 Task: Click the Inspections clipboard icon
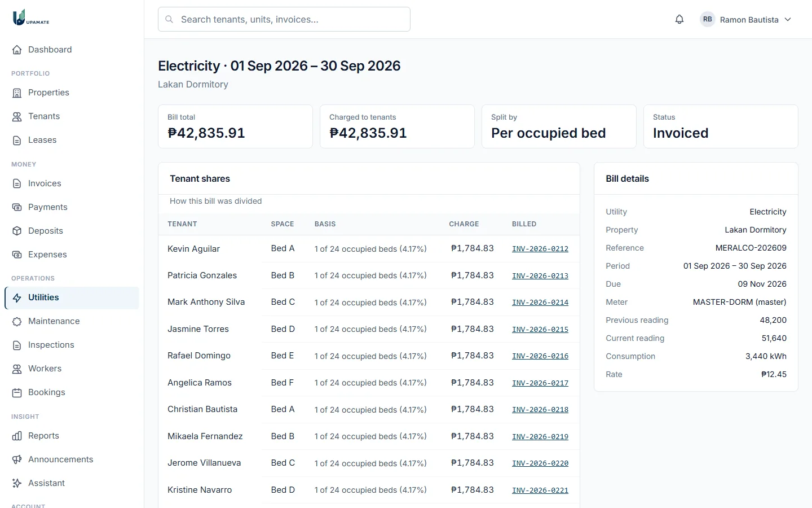17,345
